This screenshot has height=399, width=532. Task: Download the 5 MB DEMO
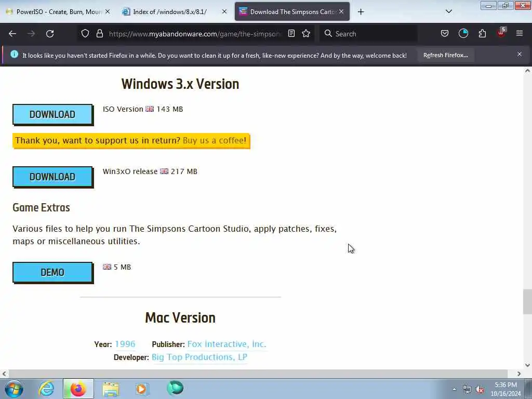click(x=52, y=272)
